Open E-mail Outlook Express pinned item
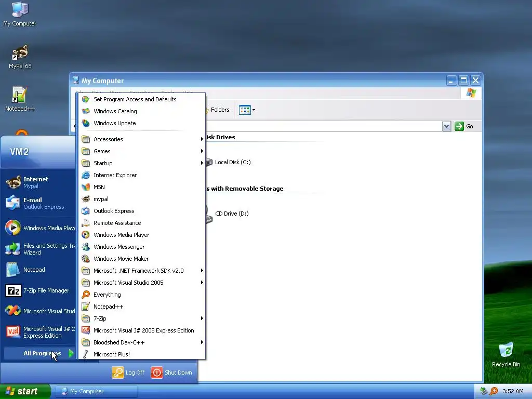The width and height of the screenshot is (532, 399). [39, 203]
